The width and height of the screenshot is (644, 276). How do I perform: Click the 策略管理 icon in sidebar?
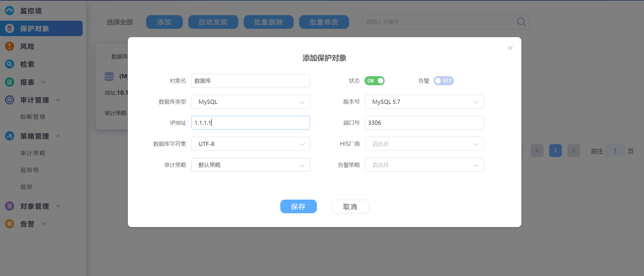coord(9,136)
